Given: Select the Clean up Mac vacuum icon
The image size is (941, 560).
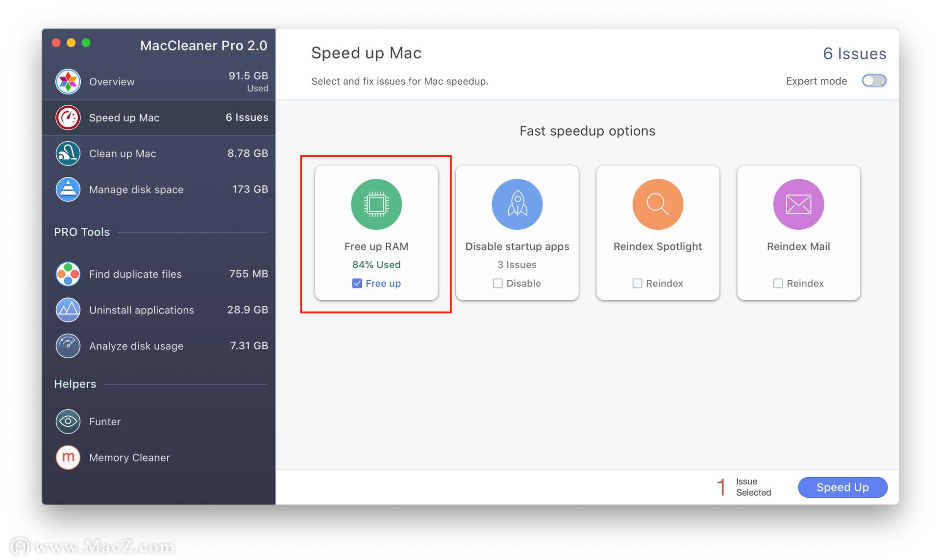Looking at the screenshot, I should (68, 153).
